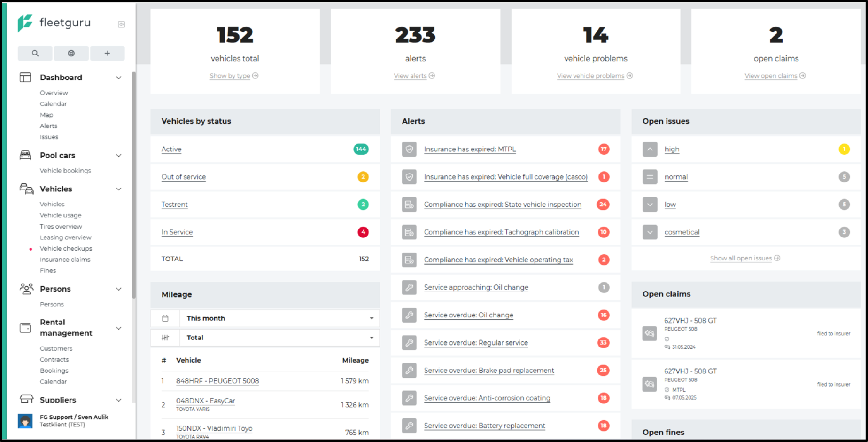Open the This month period dropdown
The height and width of the screenshot is (442, 868).
pyautogui.click(x=279, y=318)
